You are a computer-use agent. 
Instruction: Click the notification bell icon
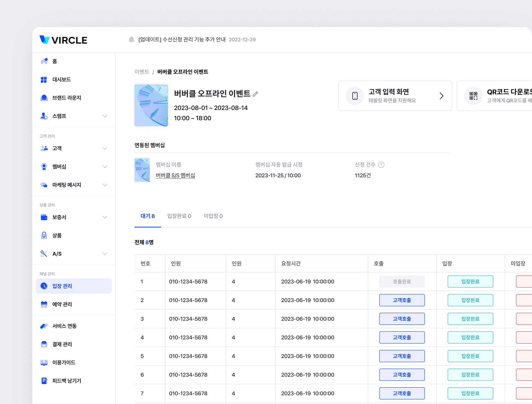pyautogui.click(x=131, y=40)
